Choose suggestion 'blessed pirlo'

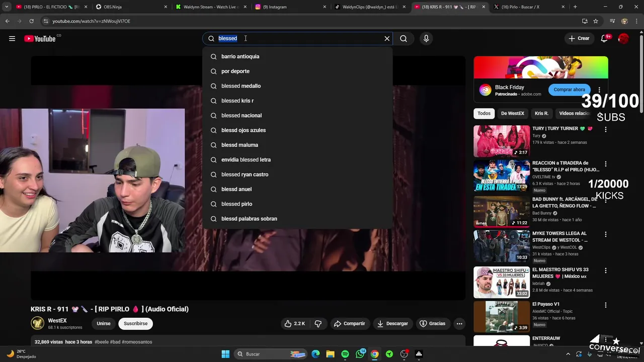[297, 204]
